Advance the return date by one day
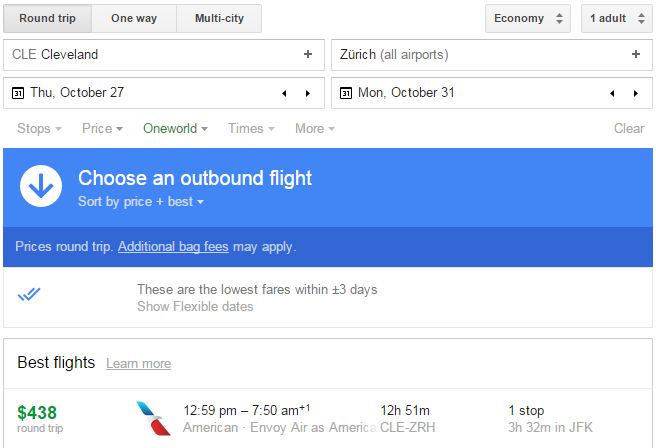 pyautogui.click(x=636, y=93)
